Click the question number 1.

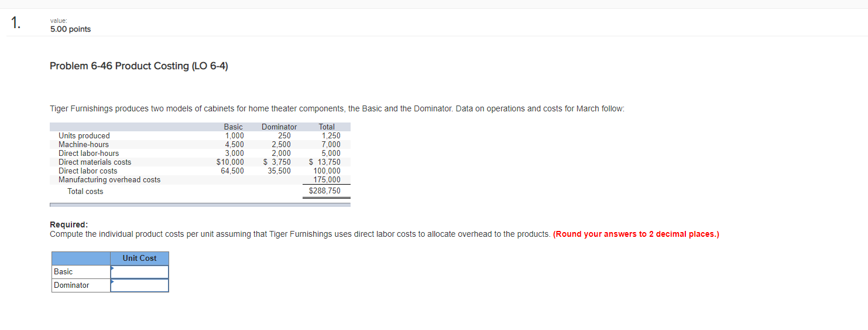click(x=15, y=23)
